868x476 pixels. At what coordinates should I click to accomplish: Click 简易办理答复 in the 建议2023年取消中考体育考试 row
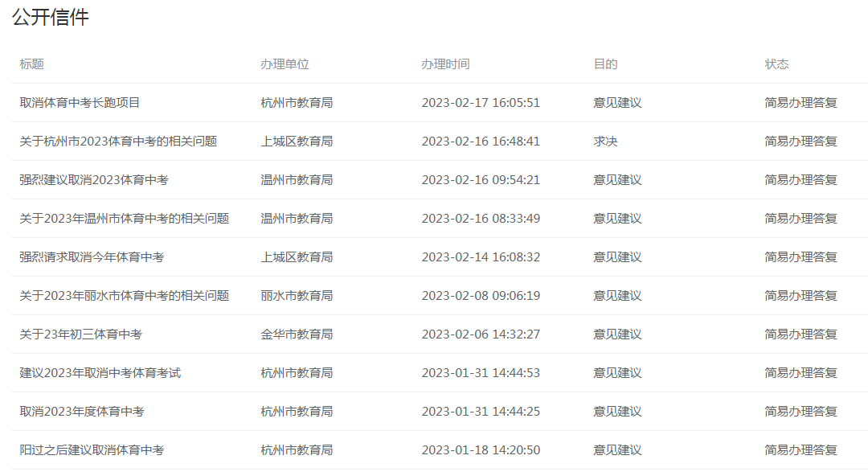click(800, 373)
